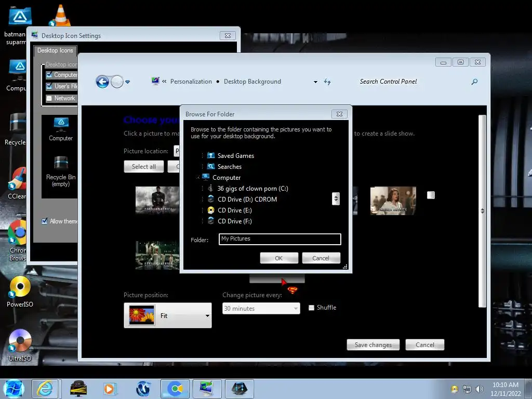Open recent pages dropdown beside nav buttons

(128, 82)
